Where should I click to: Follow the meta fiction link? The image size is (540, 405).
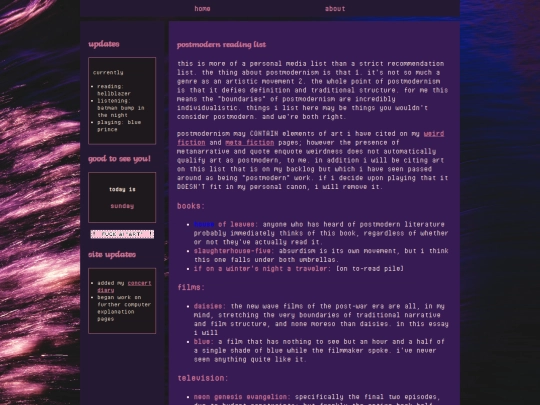(250, 142)
